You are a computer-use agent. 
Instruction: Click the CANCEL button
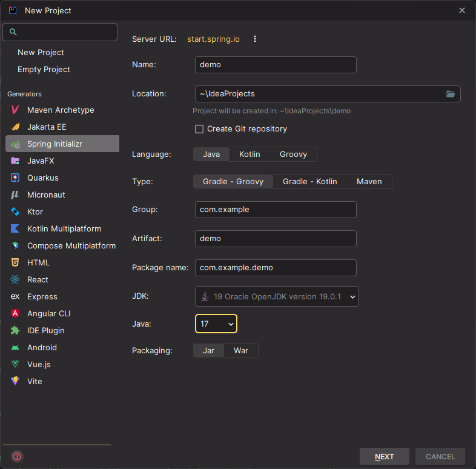440,456
